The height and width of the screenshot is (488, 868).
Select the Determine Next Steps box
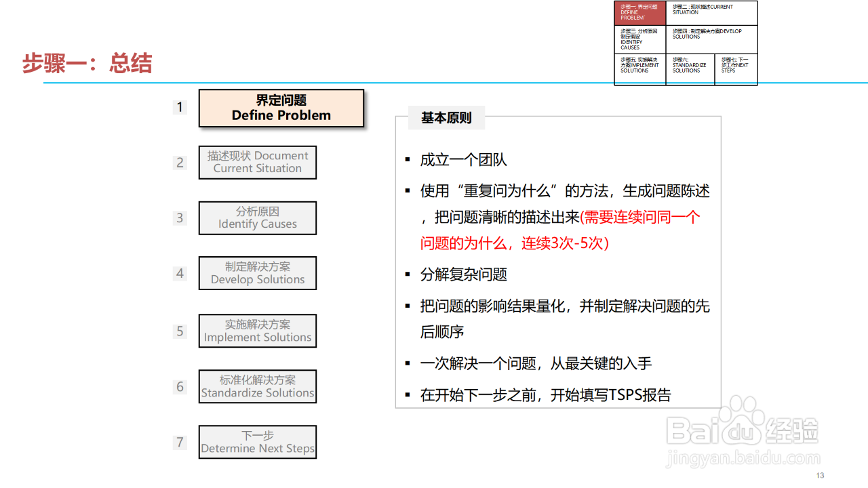[x=258, y=442]
